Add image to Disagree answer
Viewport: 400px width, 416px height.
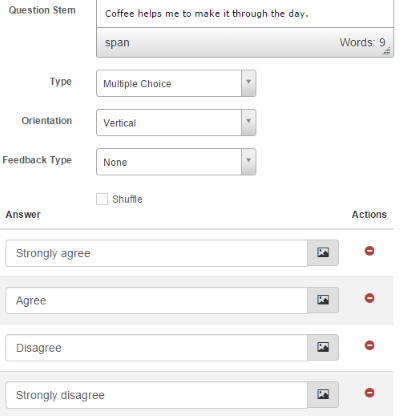pos(323,347)
